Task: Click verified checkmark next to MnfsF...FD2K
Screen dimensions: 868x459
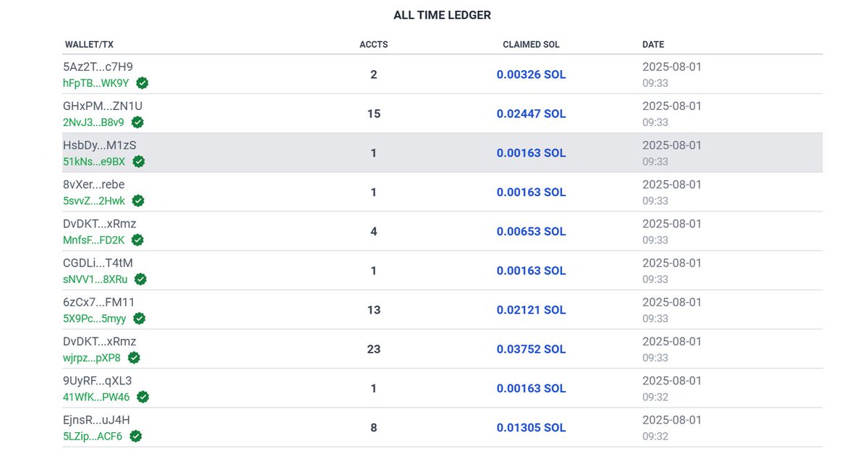Action: point(137,240)
